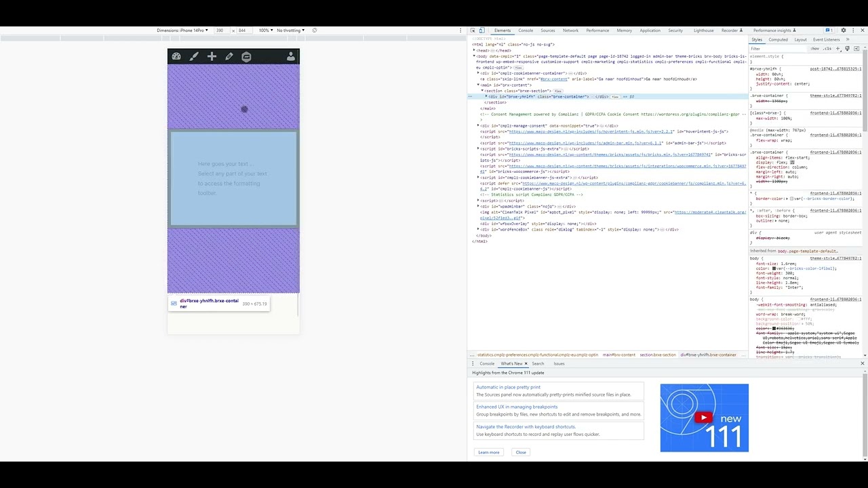Expand the head element node
The image size is (868, 488).
(x=475, y=50)
